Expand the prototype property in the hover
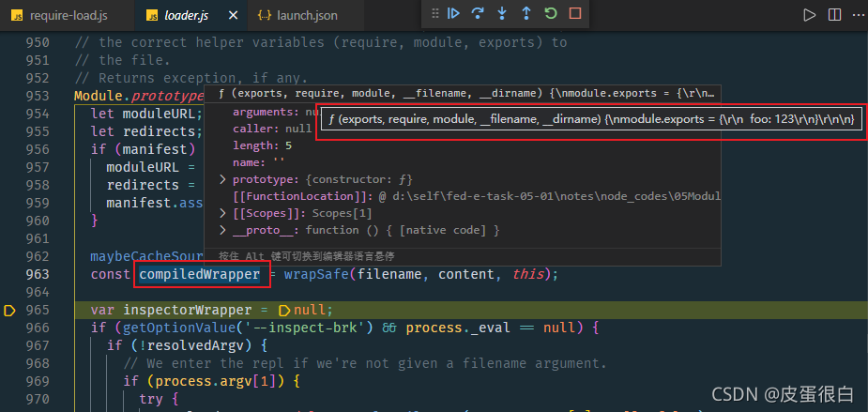The height and width of the screenshot is (412, 868). (222, 179)
